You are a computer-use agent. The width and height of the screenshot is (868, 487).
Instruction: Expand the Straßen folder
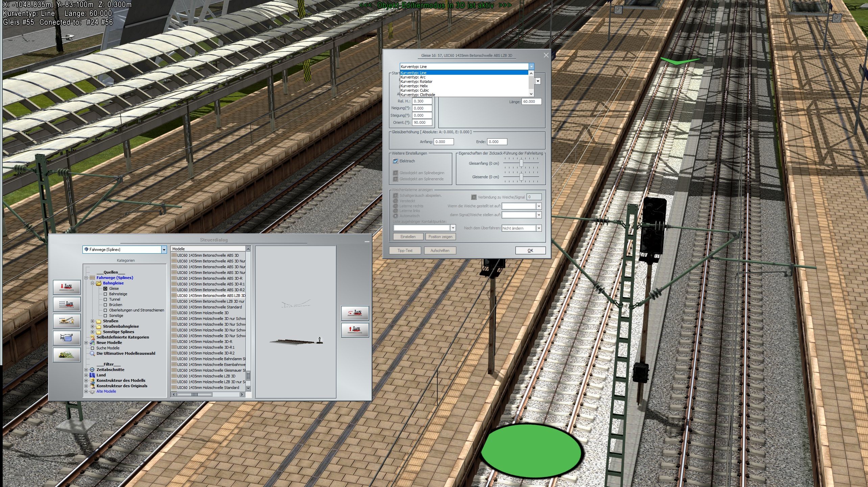(x=92, y=321)
